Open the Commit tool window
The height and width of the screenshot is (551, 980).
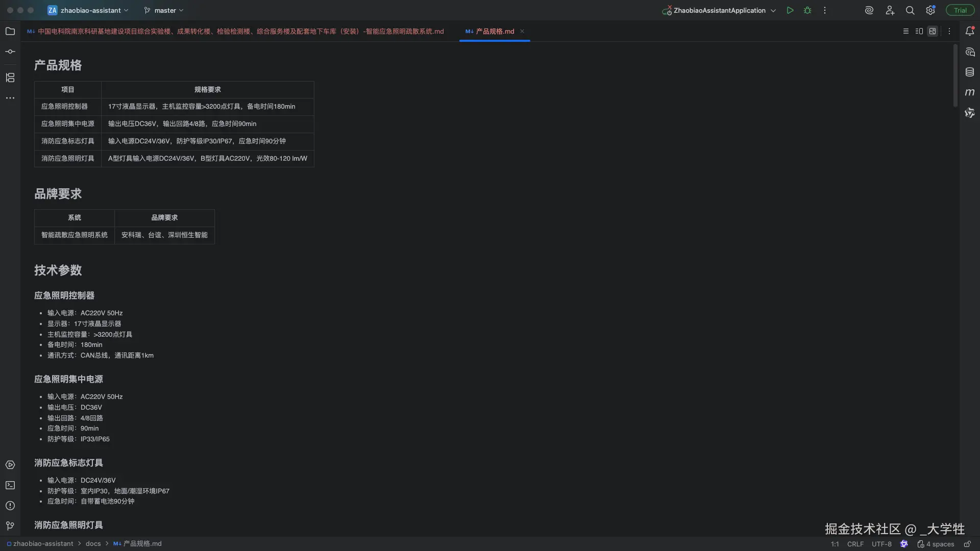point(10,52)
